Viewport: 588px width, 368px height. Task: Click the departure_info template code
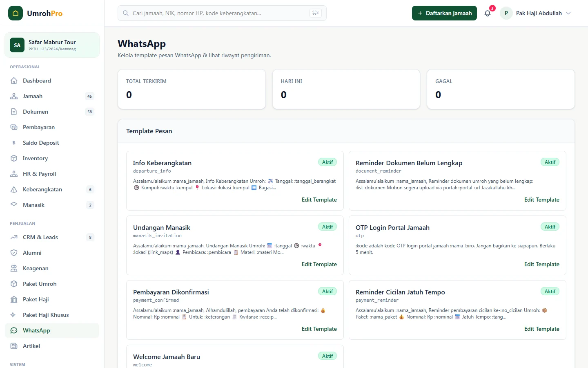point(152,171)
